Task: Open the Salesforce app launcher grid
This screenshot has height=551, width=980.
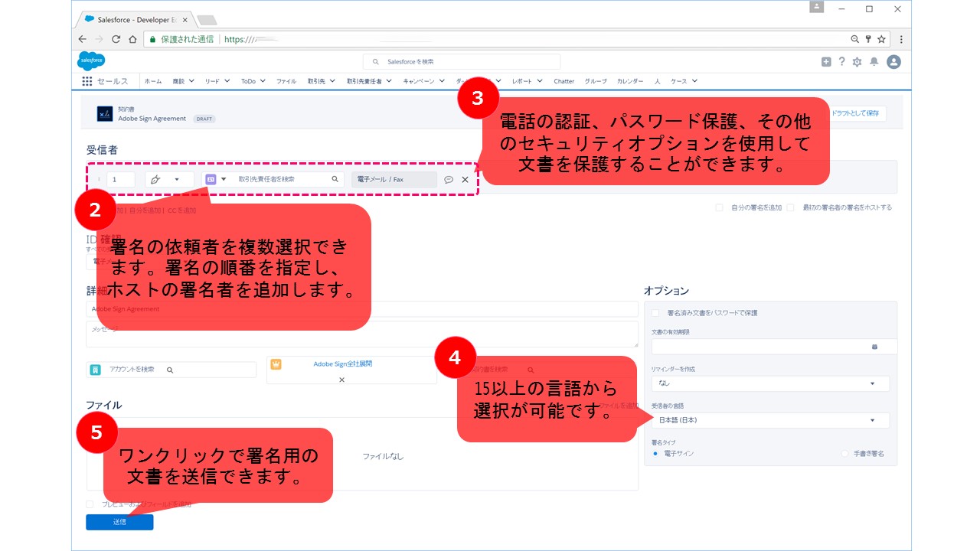Action: [87, 81]
